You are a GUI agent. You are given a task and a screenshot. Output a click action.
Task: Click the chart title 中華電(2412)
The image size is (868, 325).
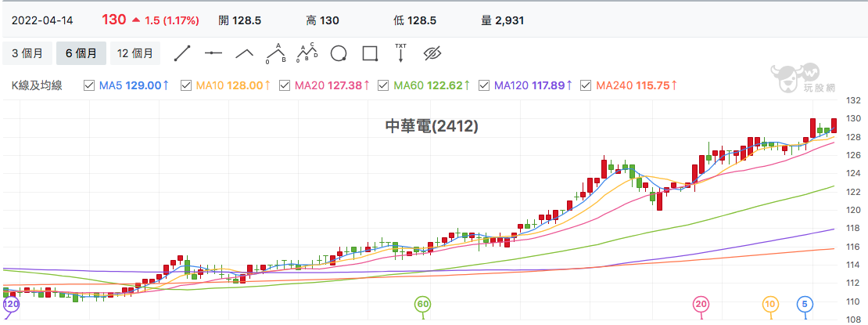coord(432,127)
